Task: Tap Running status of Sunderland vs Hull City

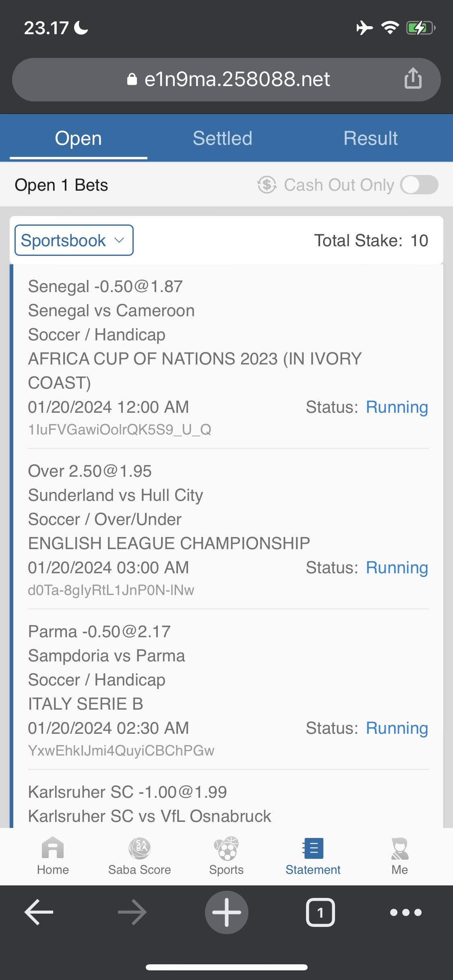Action: click(x=397, y=568)
